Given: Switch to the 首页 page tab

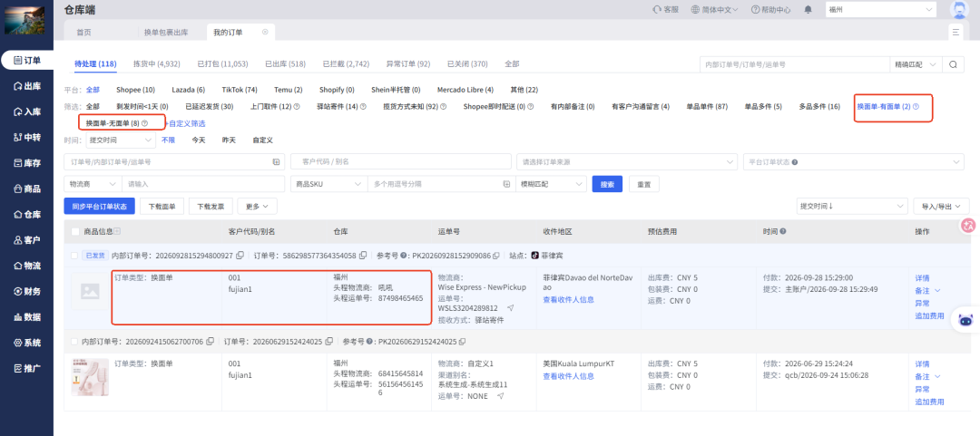Looking at the screenshot, I should point(83,32).
